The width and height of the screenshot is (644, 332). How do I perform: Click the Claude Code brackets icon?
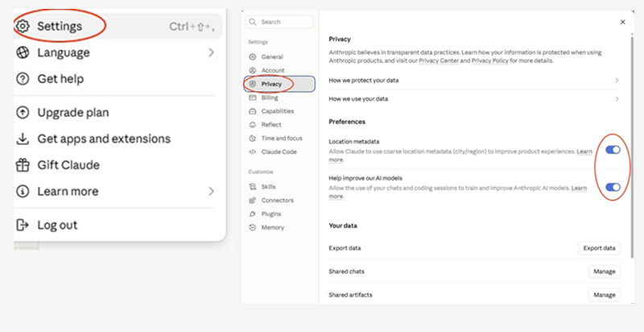coord(253,152)
